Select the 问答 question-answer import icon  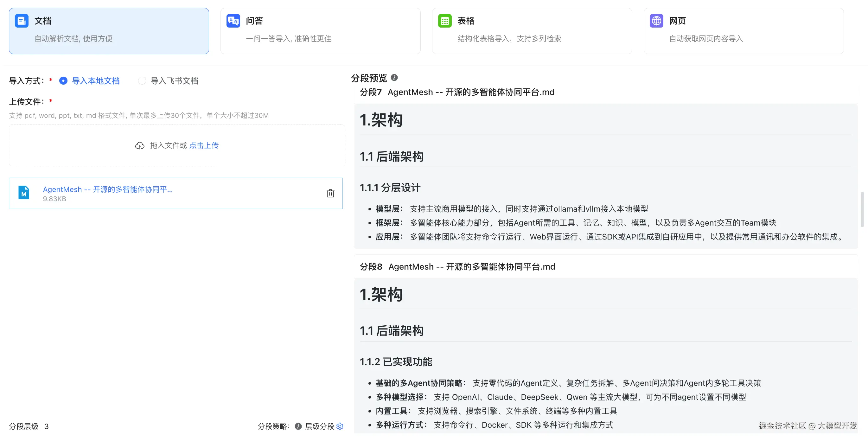click(233, 21)
